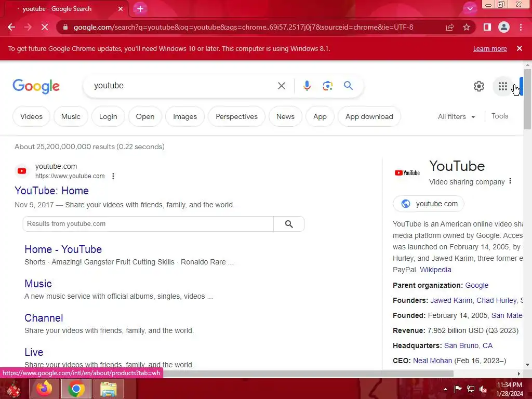Open the search Tools button
The image size is (532, 399).
click(499, 116)
